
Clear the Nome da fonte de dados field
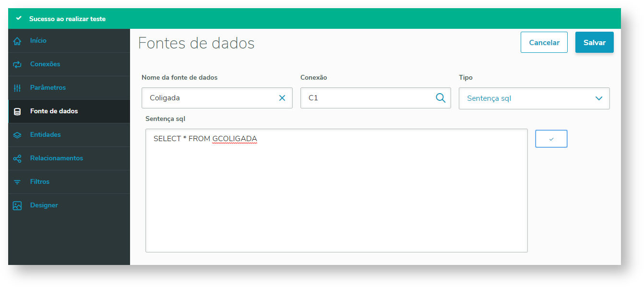pos(282,98)
